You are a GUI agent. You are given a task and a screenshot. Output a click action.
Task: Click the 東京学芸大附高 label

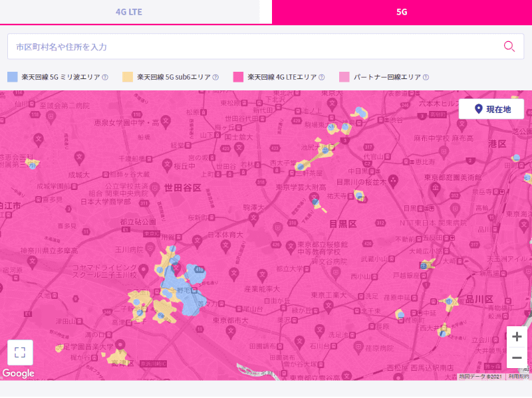pos(301,187)
